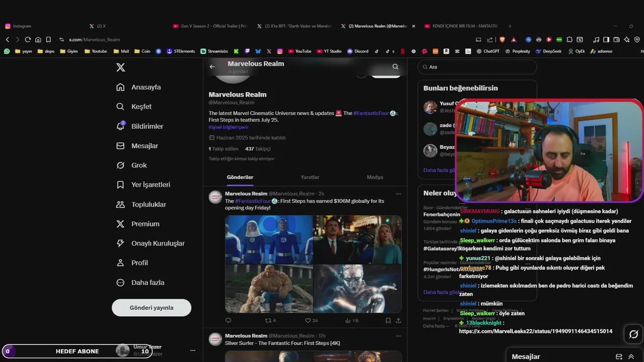Search Marvelous Realm posts magnifier icon
The height and width of the screenshot is (362, 644).
(395, 66)
